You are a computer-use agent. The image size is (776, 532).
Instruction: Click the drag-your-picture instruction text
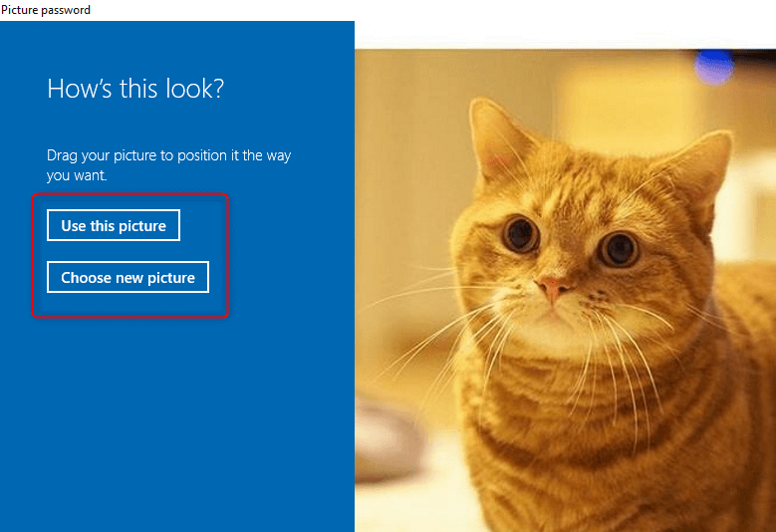coord(168,165)
